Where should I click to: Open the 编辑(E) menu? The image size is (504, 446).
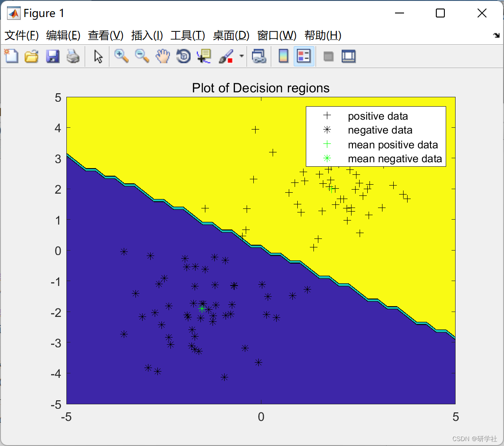63,35
